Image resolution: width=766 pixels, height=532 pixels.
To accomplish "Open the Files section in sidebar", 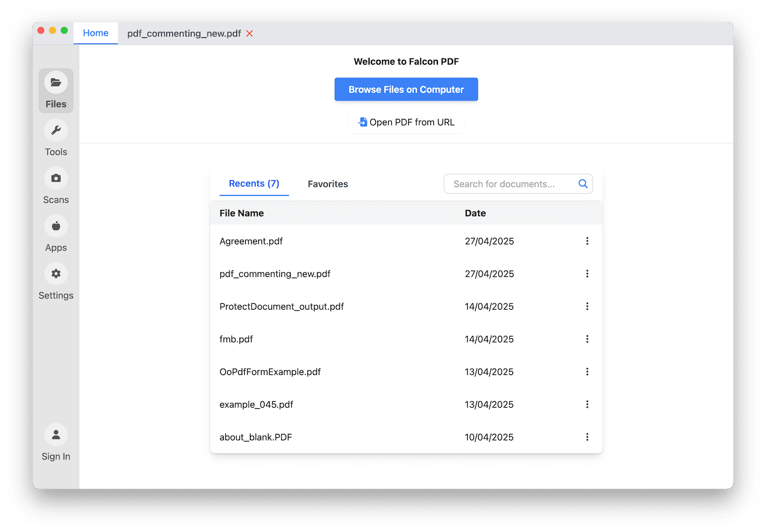I will coord(56,90).
